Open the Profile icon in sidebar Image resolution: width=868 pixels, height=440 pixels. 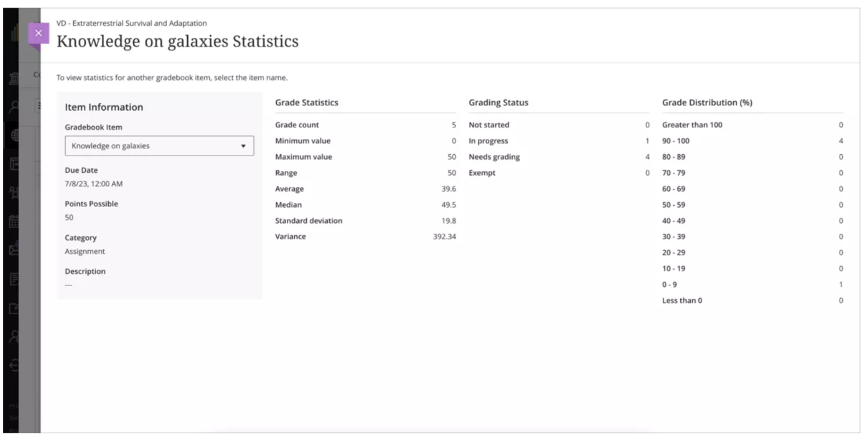pyautogui.click(x=14, y=106)
